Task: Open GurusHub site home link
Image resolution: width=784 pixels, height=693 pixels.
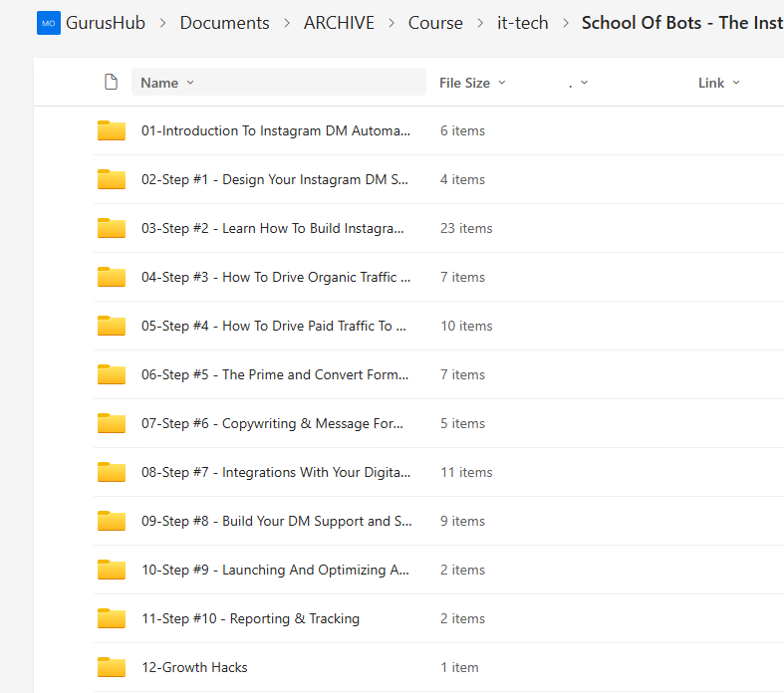Action: (x=106, y=23)
